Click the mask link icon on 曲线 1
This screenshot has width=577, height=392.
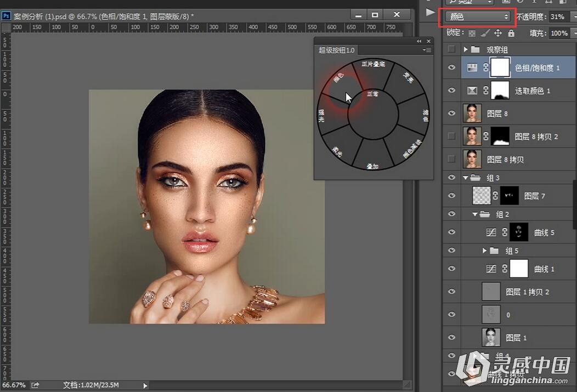[x=505, y=269]
